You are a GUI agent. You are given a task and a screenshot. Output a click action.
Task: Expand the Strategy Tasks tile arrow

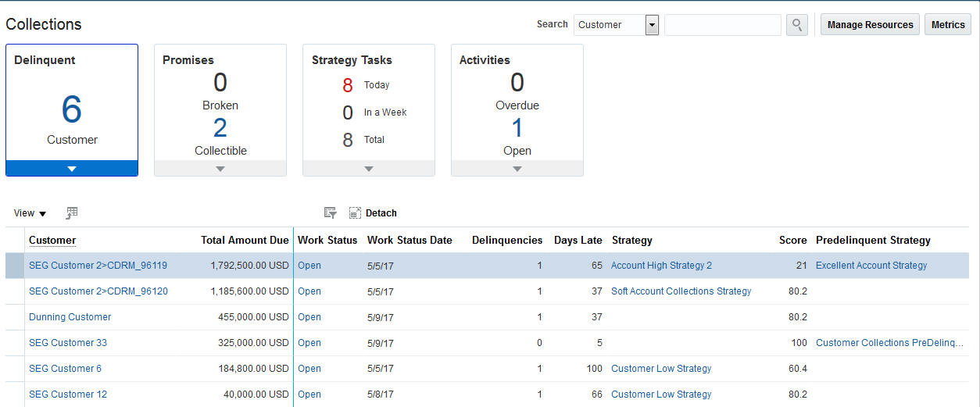[369, 169]
